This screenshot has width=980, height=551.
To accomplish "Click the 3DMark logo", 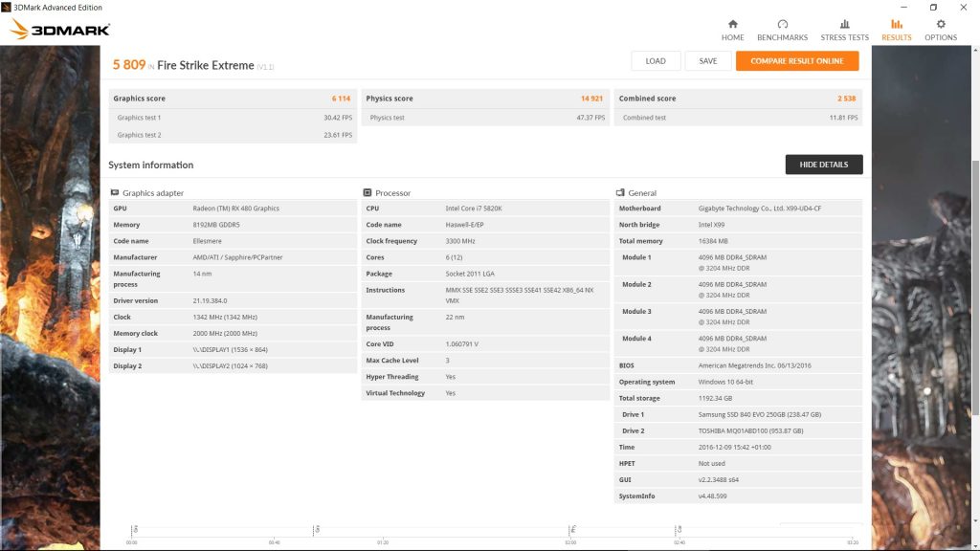I will point(60,30).
